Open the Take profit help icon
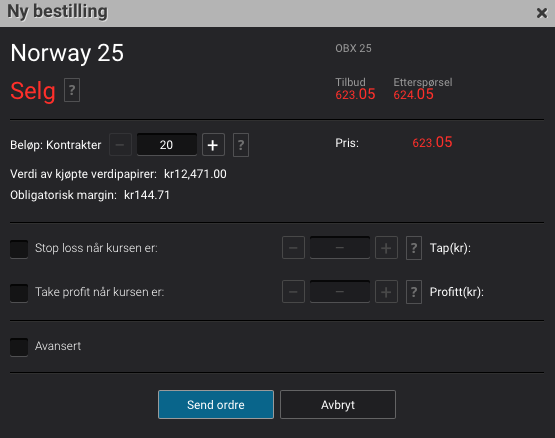 pyautogui.click(x=414, y=292)
